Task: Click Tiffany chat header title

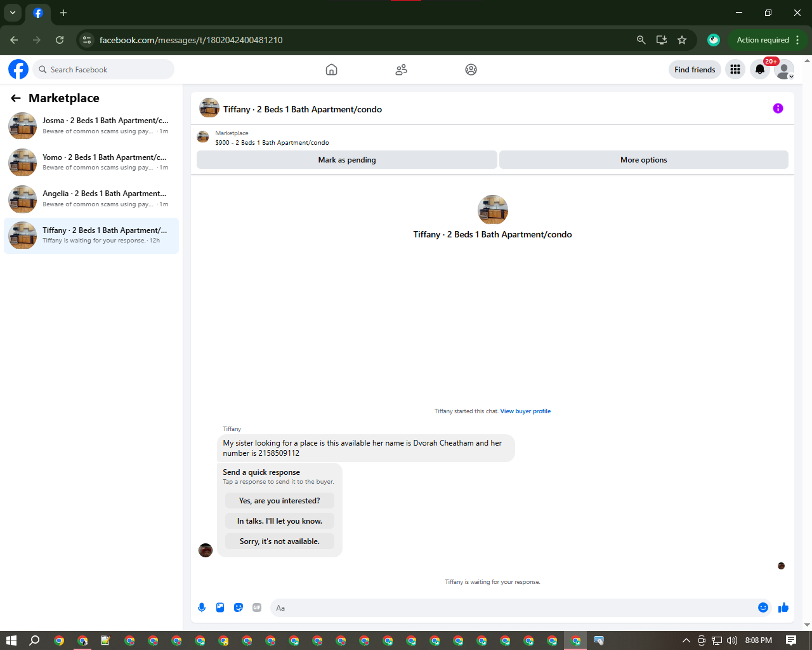Action: click(x=303, y=109)
